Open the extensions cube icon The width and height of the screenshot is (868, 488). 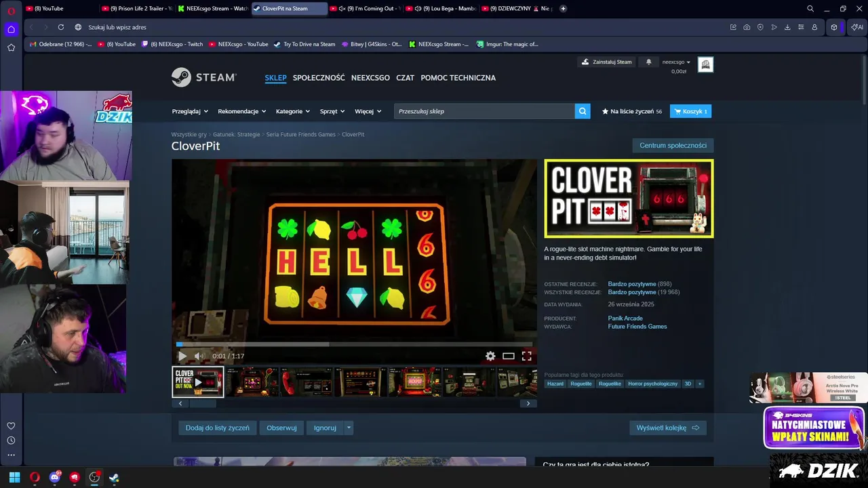pyautogui.click(x=834, y=27)
